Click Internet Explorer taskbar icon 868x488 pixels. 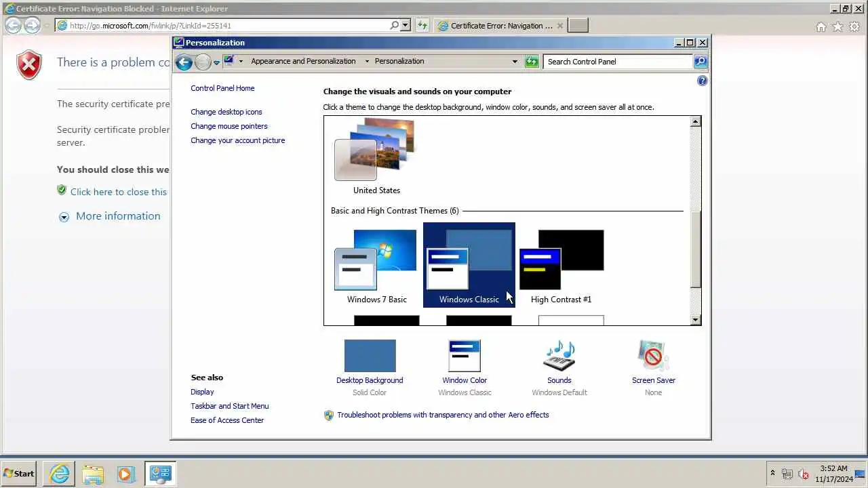pos(60,474)
